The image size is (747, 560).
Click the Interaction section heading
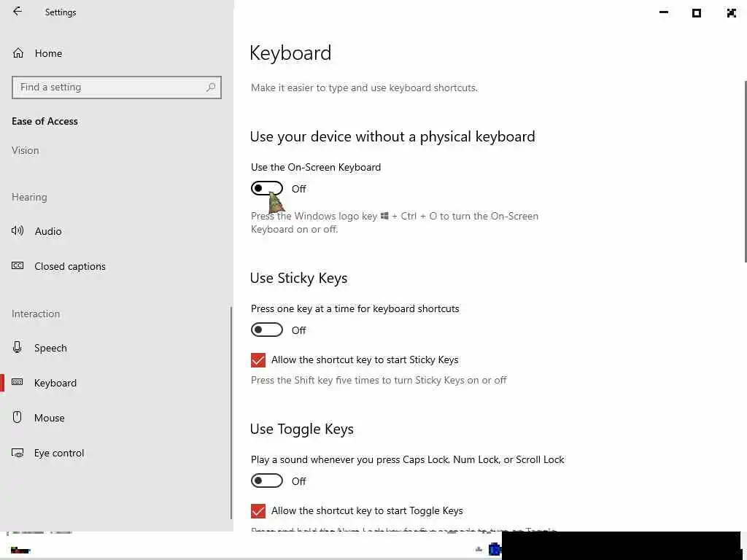[x=36, y=314]
